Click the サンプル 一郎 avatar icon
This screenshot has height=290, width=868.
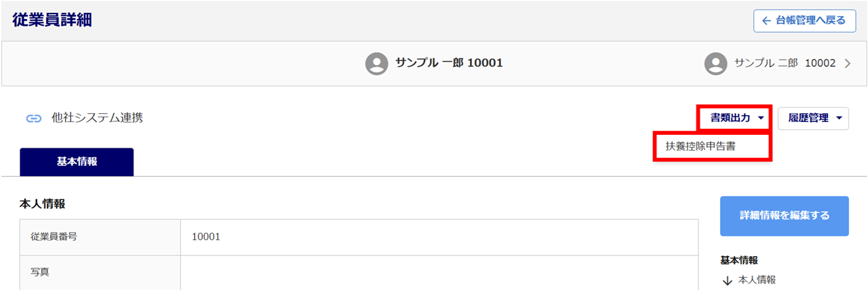(376, 64)
